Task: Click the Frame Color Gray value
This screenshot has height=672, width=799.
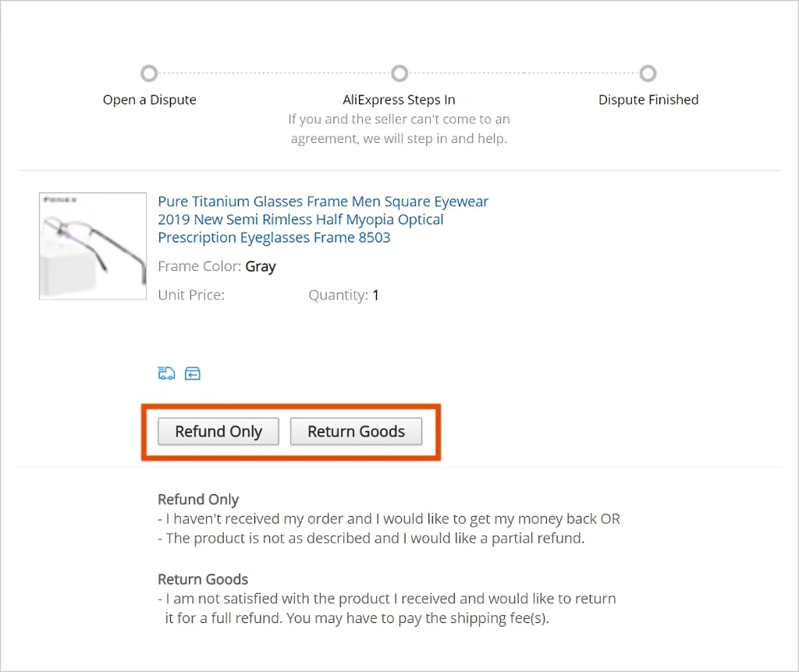Action: coord(261,267)
